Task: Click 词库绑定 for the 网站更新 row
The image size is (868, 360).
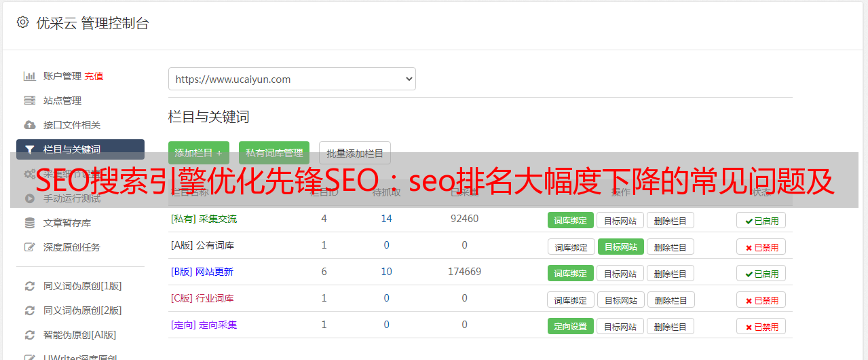Action: [x=571, y=273]
